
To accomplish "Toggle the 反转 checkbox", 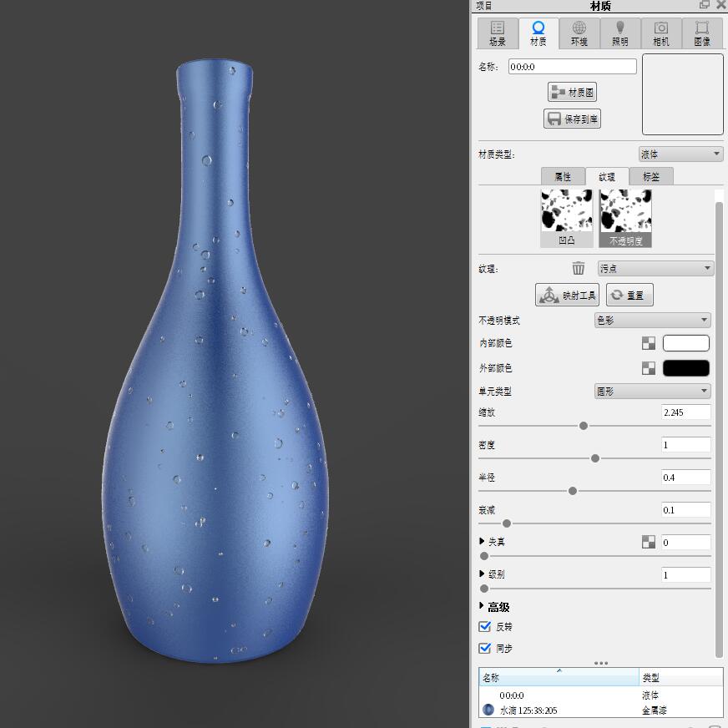I will pyautogui.click(x=484, y=626).
